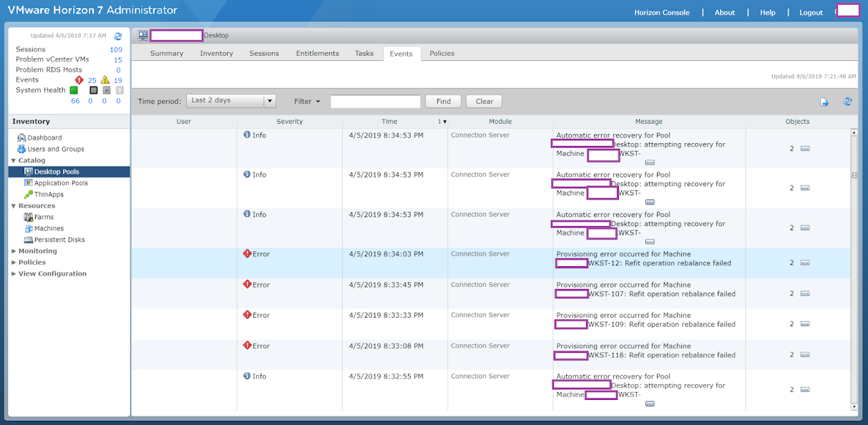
Task: Sort by the Module column header
Action: tap(500, 122)
